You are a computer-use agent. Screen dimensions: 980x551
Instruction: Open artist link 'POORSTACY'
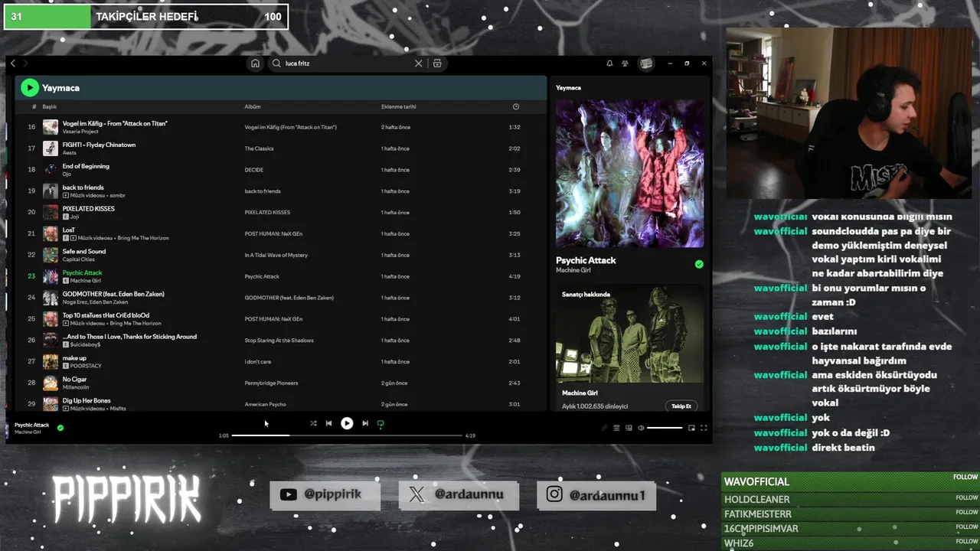click(x=86, y=366)
